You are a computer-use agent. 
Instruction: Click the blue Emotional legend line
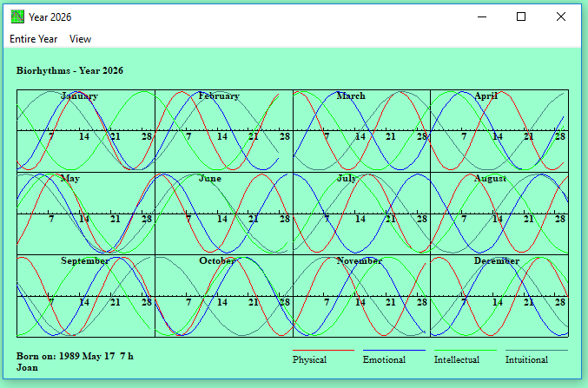point(394,350)
